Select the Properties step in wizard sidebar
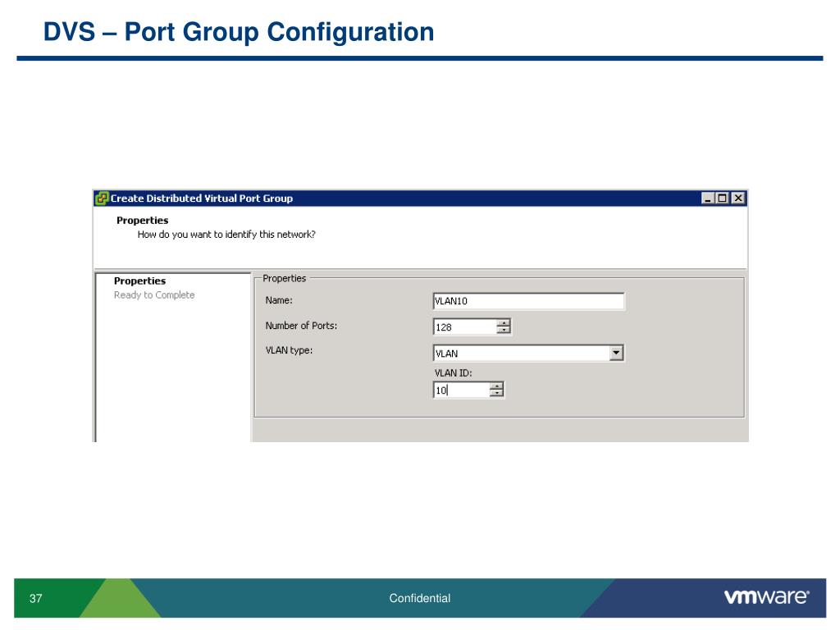This screenshot has height=630, width=840. (139, 281)
